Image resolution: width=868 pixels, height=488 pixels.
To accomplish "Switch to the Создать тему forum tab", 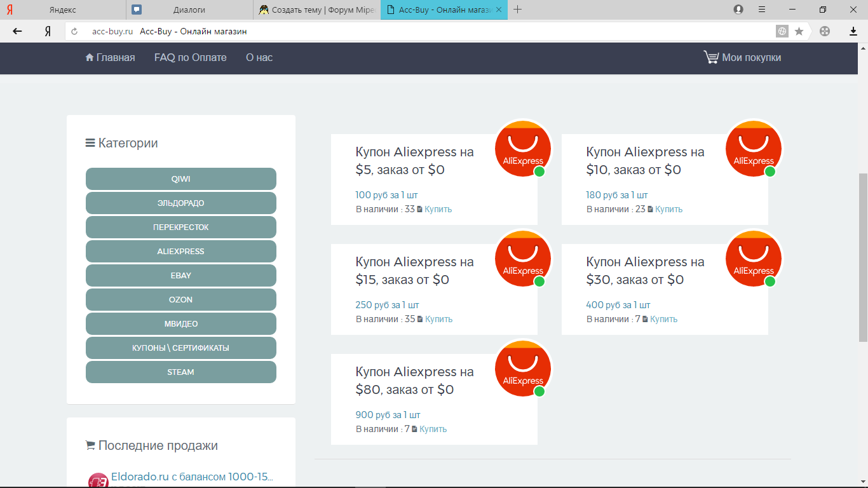I will click(x=316, y=10).
